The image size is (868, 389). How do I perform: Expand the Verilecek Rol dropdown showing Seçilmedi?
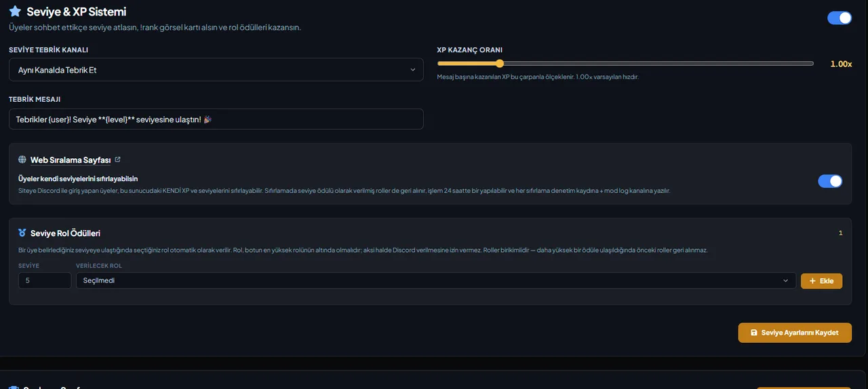(436, 280)
